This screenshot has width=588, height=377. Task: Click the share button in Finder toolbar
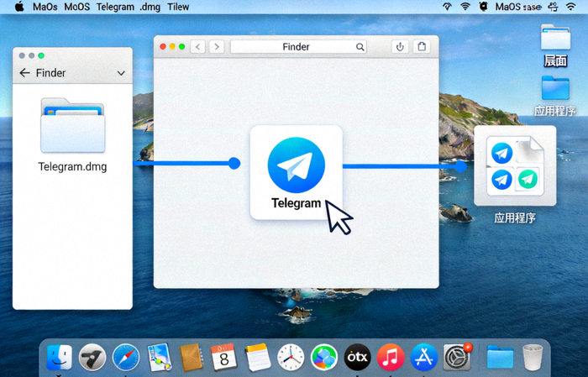pos(423,47)
